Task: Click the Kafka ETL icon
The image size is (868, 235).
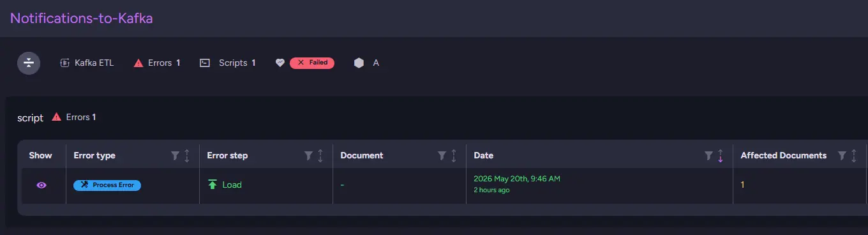Action: click(x=64, y=63)
